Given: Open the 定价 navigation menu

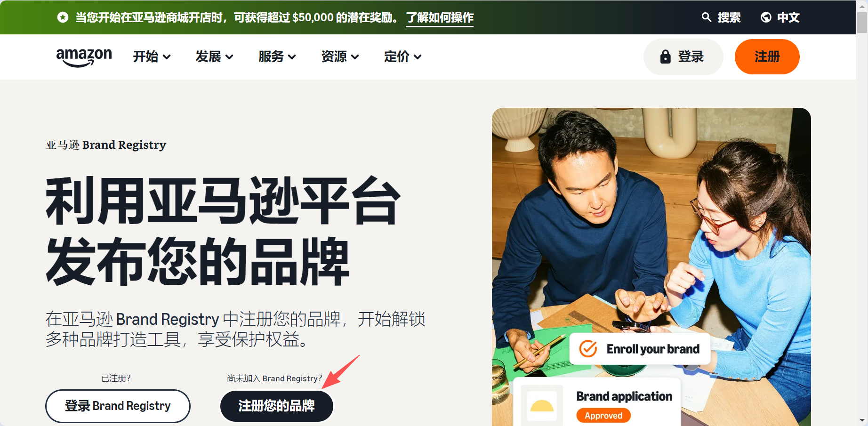Looking at the screenshot, I should [402, 56].
